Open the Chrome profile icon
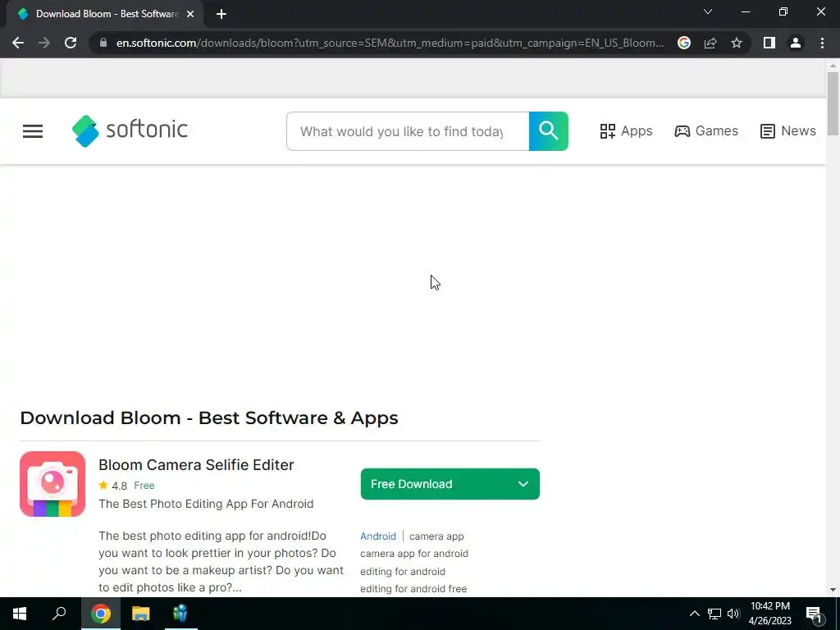Image resolution: width=840 pixels, height=630 pixels. point(796,43)
